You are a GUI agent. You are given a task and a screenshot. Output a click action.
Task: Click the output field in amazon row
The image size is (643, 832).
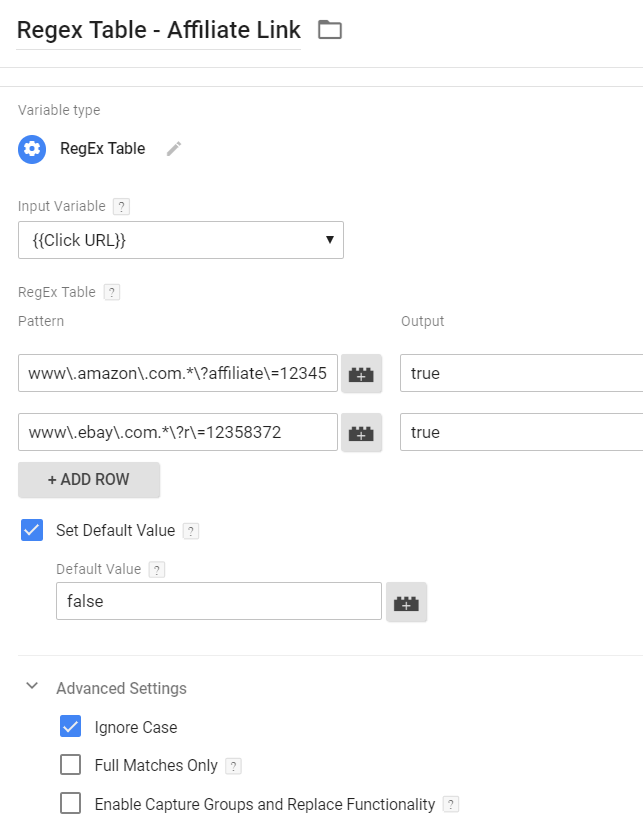point(522,374)
